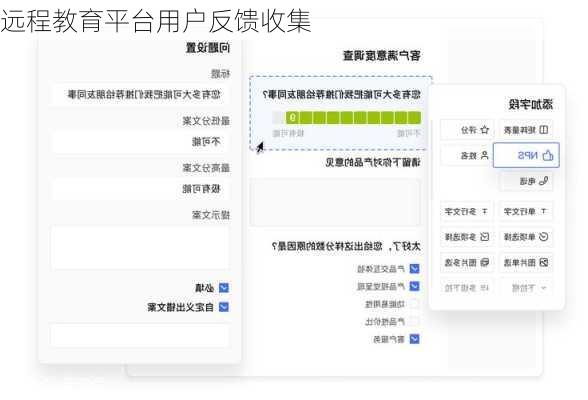This screenshot has width=588, height=400.
Task: Toggle the 必填 required checkbox
Action: coord(224,288)
